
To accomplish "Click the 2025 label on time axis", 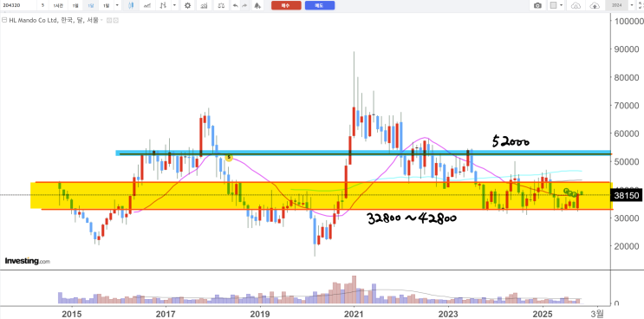I will point(542,314).
